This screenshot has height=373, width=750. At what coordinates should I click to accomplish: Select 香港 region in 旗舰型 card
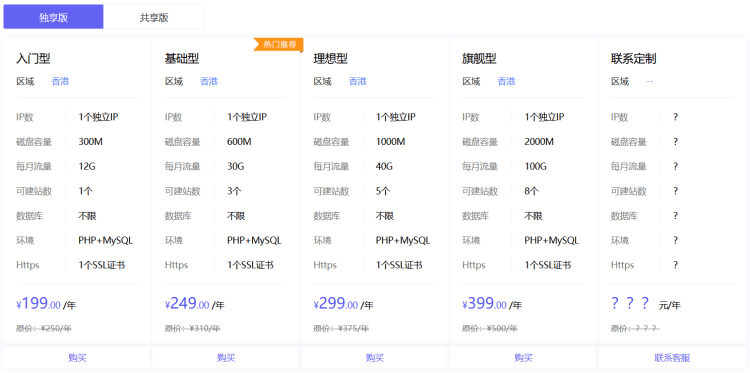tap(507, 82)
